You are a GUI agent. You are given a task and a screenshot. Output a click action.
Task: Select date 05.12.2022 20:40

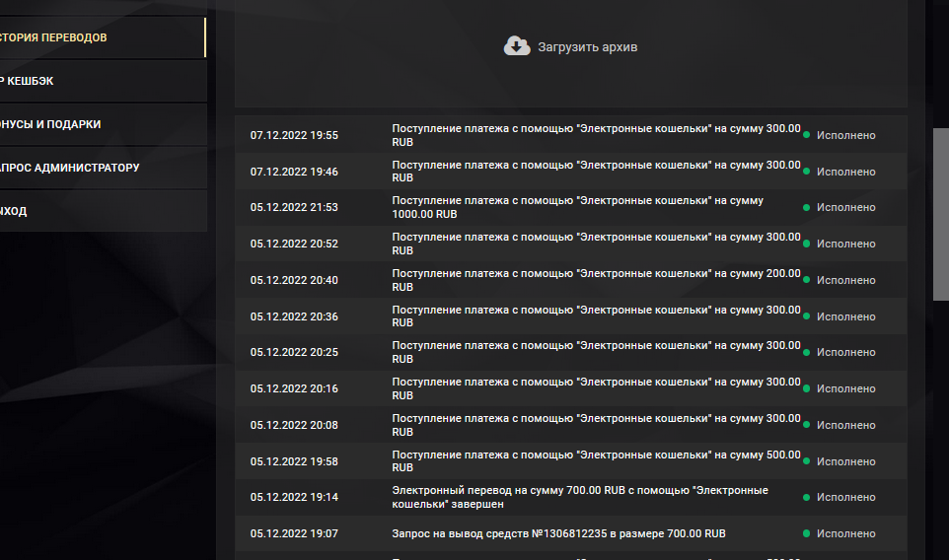294,280
